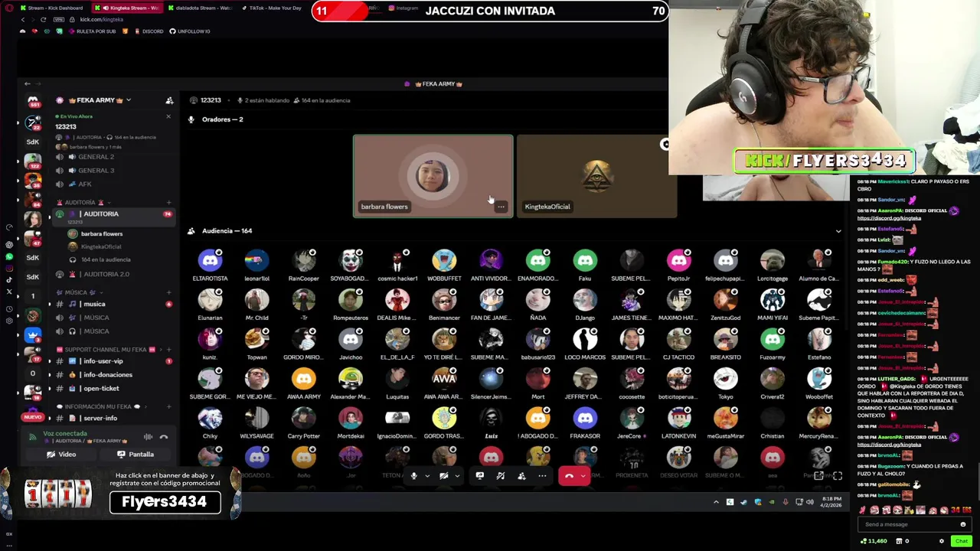Open more call options ellipsis
Image resolution: width=980 pixels, height=551 pixels.
point(542,476)
